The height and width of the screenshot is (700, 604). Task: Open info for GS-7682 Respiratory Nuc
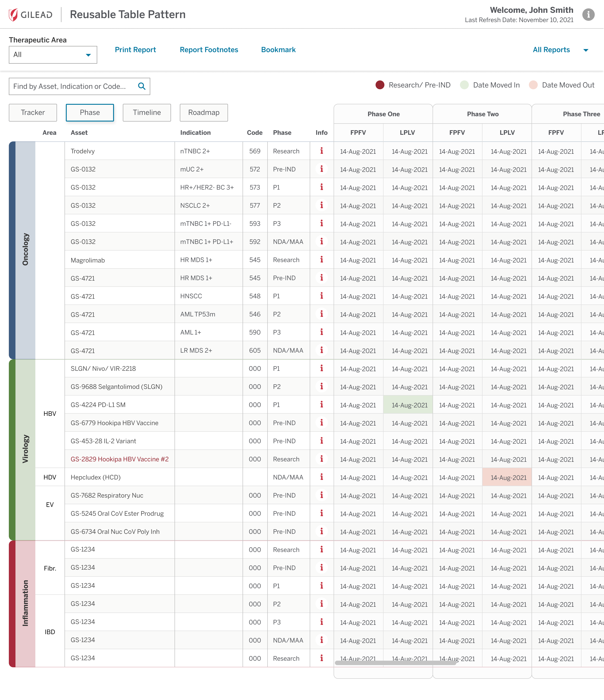(321, 495)
